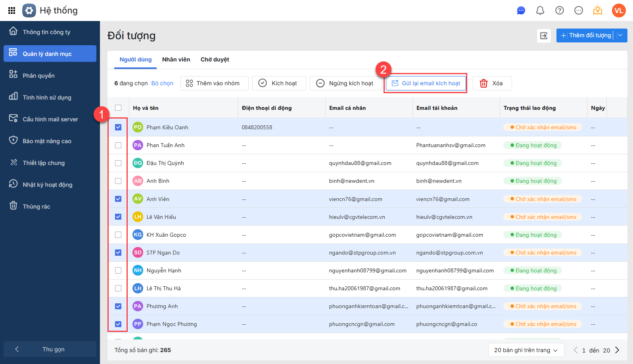Screen dimensions: 633x364
Task: Go to the next page arrow
Action: (617, 350)
